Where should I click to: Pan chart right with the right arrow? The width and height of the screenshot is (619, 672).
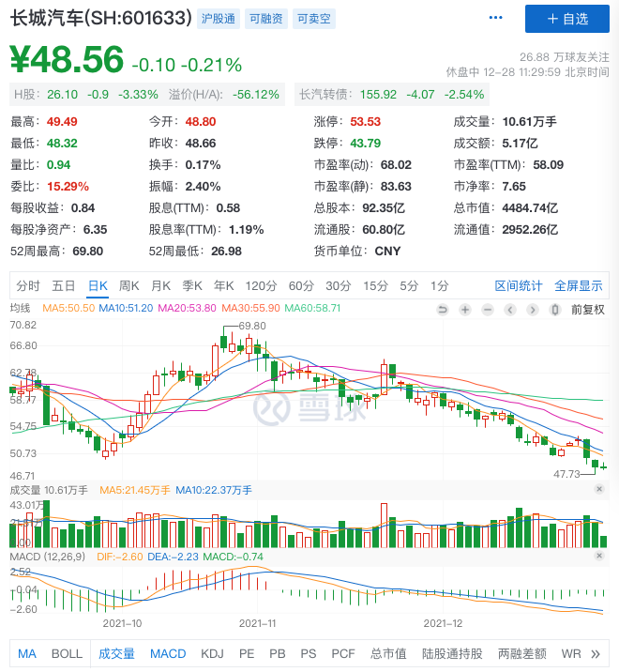click(533, 310)
